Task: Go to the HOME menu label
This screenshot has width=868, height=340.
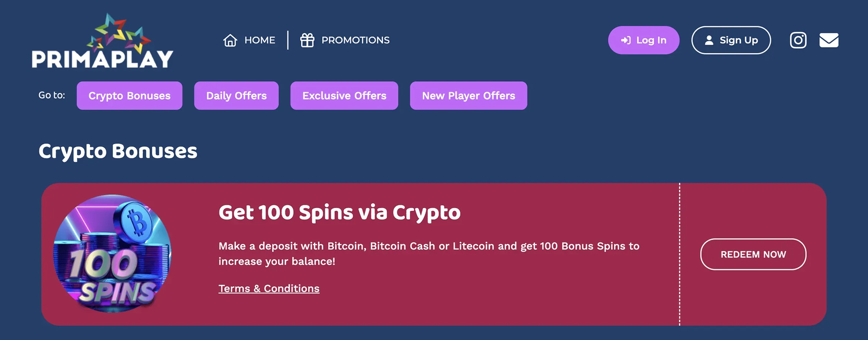Action: click(260, 40)
